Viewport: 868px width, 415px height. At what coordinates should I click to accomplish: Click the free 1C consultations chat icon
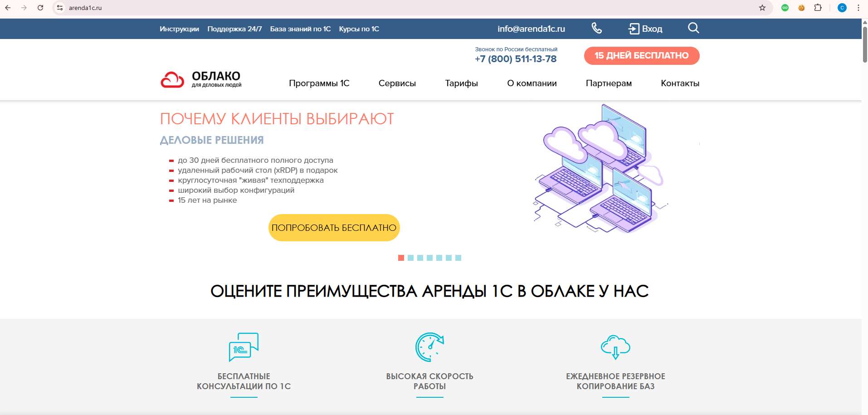244,347
